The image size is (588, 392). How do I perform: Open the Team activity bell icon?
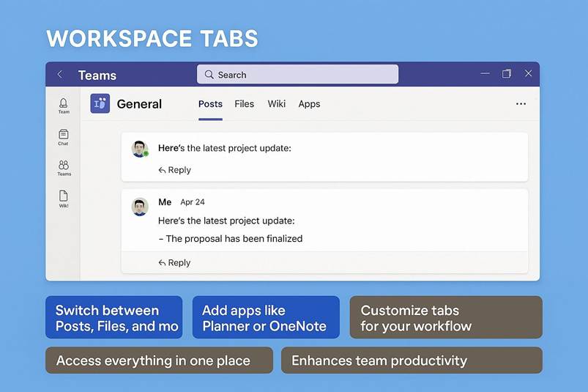pyautogui.click(x=64, y=105)
